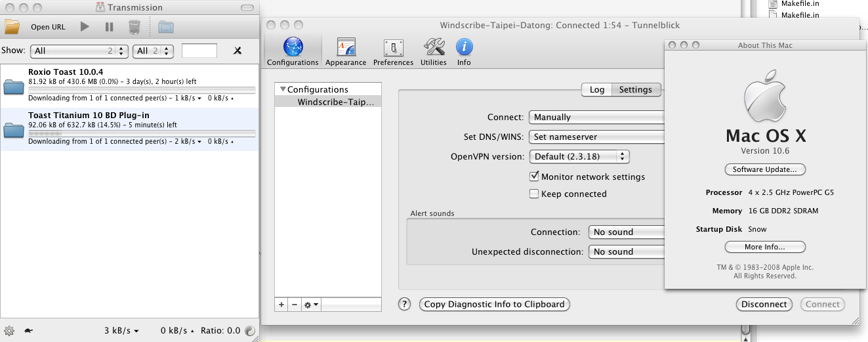Open configuration gear actions menu
The height and width of the screenshot is (342, 868).
[x=311, y=305]
